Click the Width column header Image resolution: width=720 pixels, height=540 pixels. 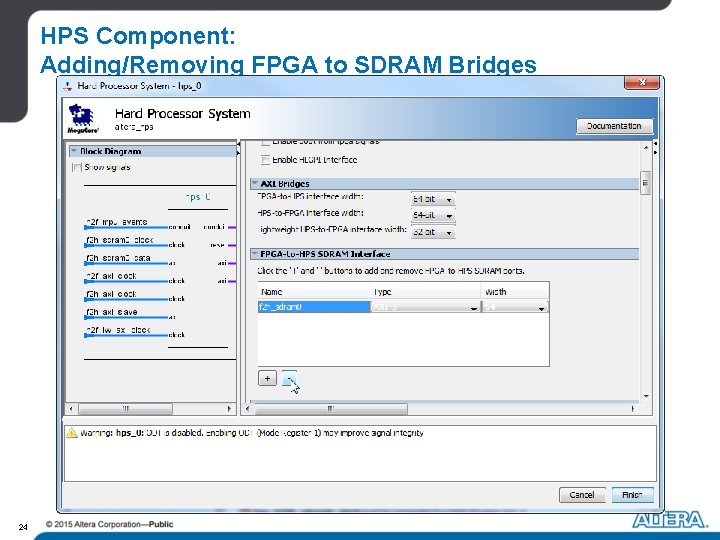coord(515,292)
